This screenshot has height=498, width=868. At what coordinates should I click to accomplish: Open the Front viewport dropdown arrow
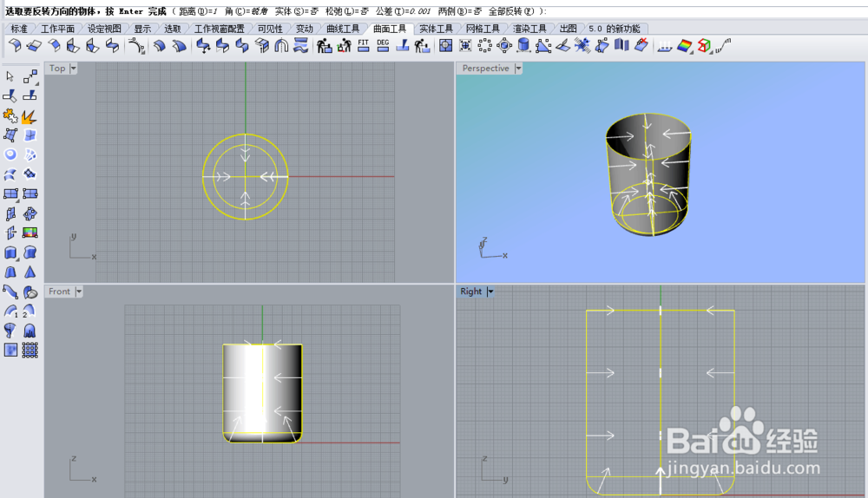79,291
